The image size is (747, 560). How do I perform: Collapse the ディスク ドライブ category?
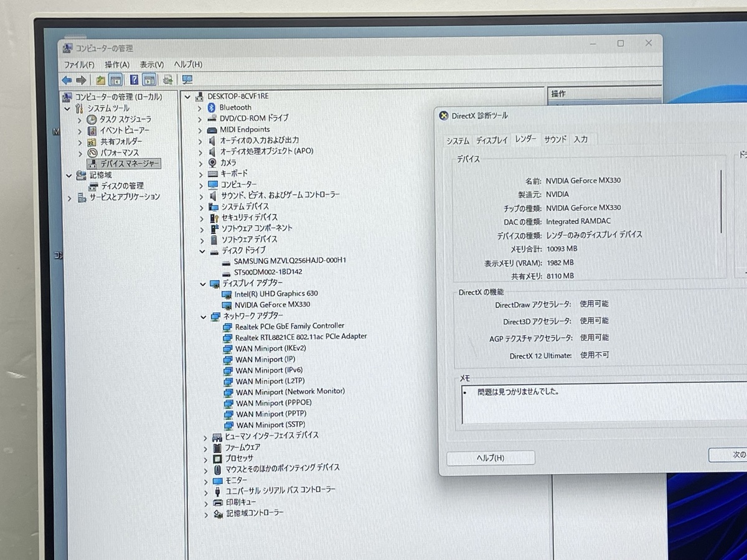click(202, 251)
